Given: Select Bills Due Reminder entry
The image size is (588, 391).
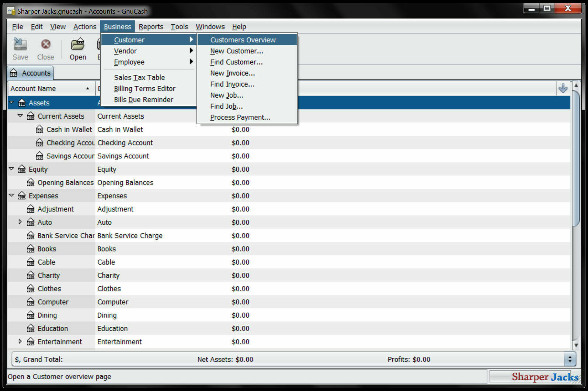Looking at the screenshot, I should [149, 100].
